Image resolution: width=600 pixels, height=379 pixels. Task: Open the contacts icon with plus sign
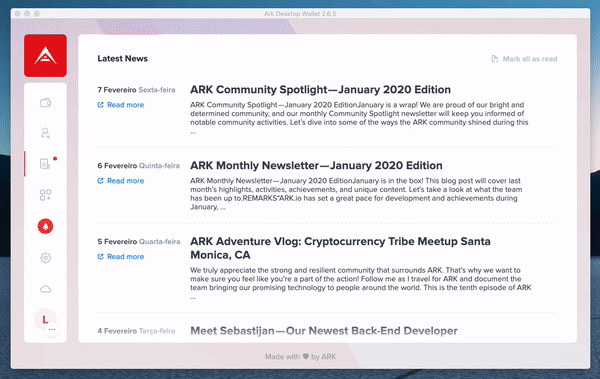pos(45,133)
